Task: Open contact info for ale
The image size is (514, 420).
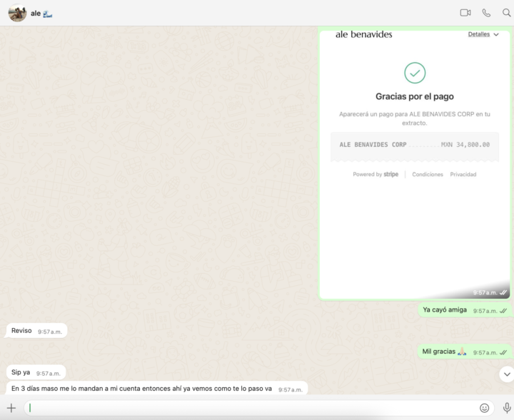Action: click(x=36, y=14)
